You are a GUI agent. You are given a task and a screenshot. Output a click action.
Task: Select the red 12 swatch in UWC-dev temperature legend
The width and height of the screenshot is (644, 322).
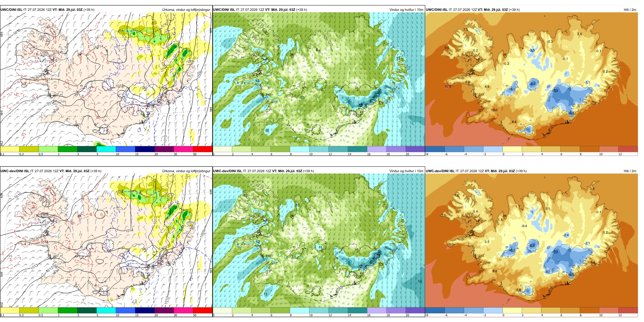click(x=628, y=310)
